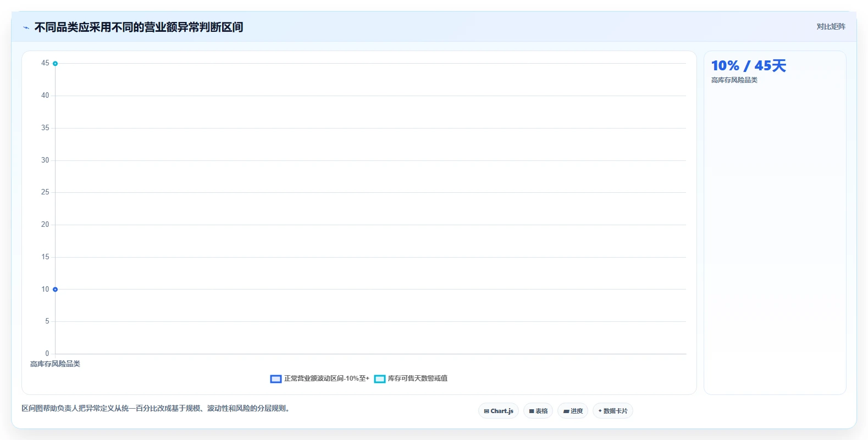This screenshot has height=440, width=868.
Task: Click the x-axis label 高库存风险品类
Action: coord(55,364)
